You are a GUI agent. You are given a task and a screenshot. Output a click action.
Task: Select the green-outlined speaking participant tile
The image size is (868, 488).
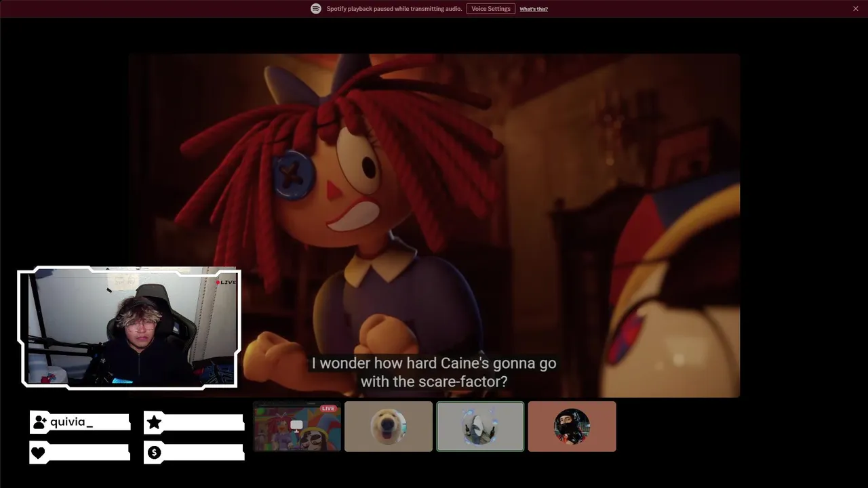coord(480,426)
